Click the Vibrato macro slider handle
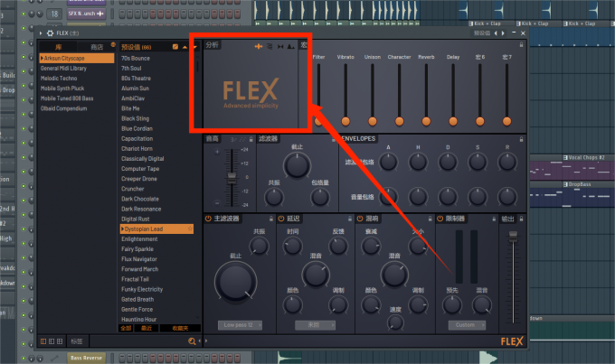Viewport: 615px width, 364px height. [x=345, y=121]
